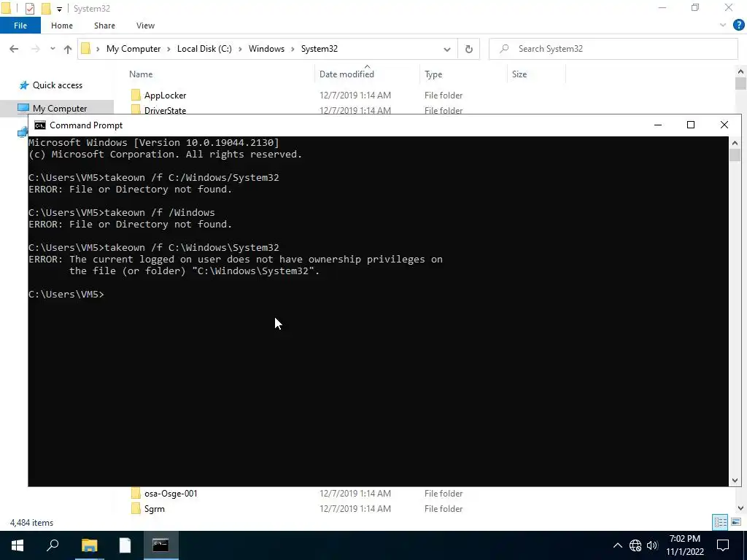Click Command Prompt scrollbar up arrow
This screenshot has height=560, width=747.
tap(735, 142)
